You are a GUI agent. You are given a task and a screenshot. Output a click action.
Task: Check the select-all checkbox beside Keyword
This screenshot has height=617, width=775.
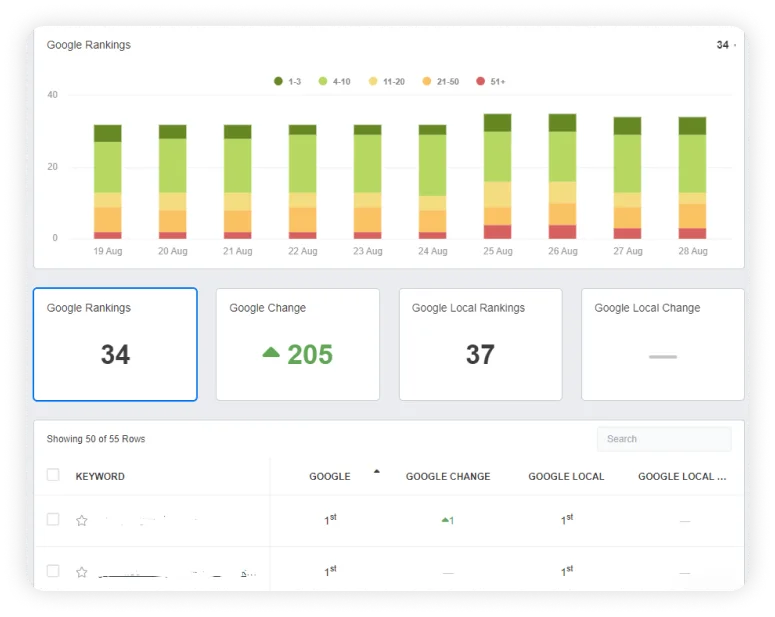tap(53, 475)
